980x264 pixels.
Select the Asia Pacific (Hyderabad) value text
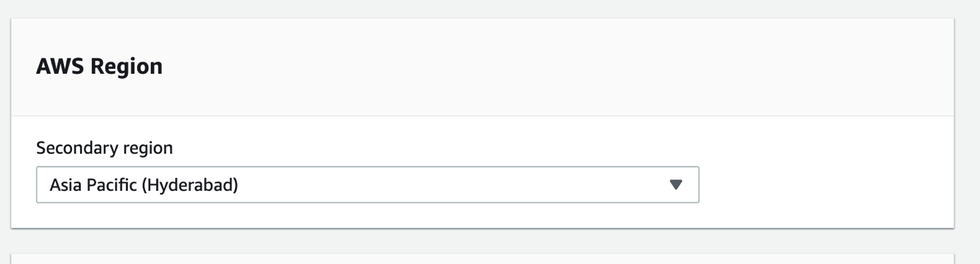tap(143, 186)
